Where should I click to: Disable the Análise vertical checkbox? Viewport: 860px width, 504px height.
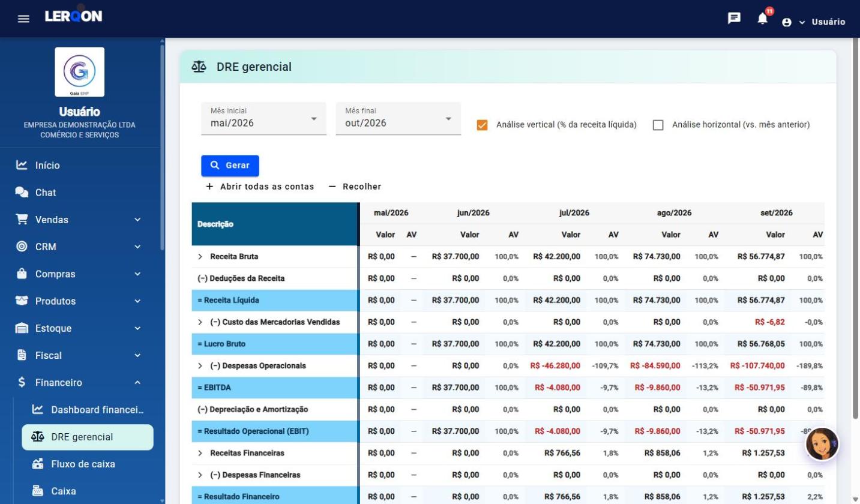coord(482,125)
